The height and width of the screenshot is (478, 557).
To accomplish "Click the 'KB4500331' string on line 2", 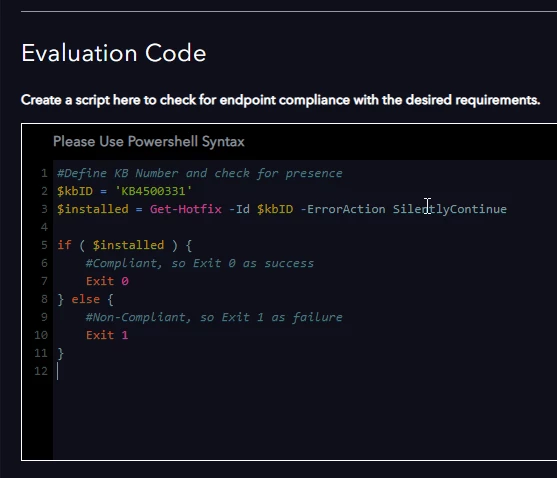I will click(153, 191).
